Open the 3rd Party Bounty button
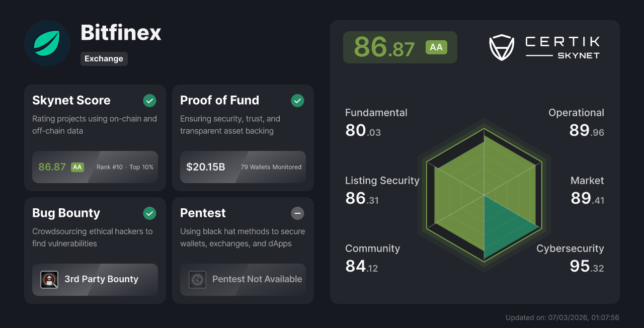The width and height of the screenshot is (644, 328). click(x=95, y=280)
